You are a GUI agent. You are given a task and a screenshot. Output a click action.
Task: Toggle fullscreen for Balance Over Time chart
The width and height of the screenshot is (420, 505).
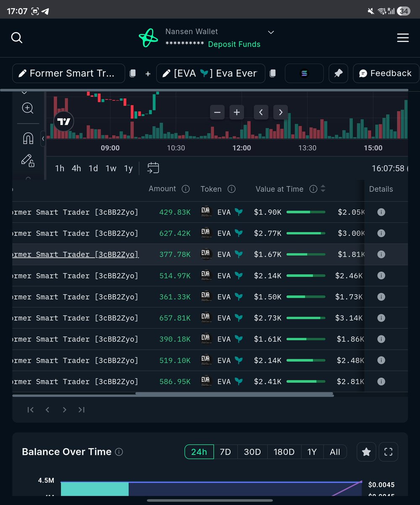click(x=388, y=452)
